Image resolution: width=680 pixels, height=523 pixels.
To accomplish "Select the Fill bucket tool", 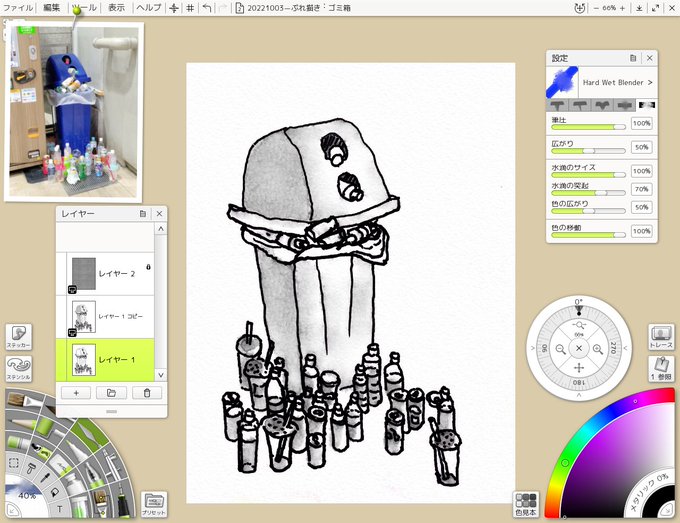I will tap(55, 493).
